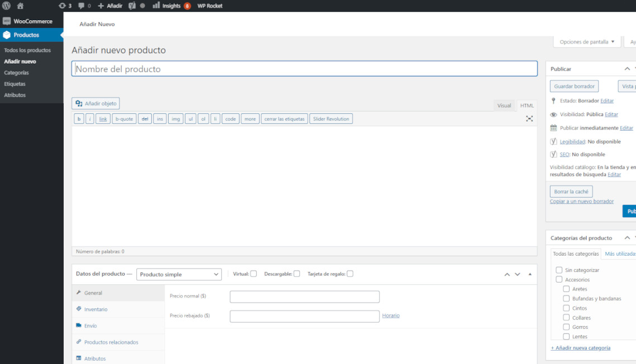Click the General wrench icon
This screenshot has height=364, width=636.
pos(79,292)
